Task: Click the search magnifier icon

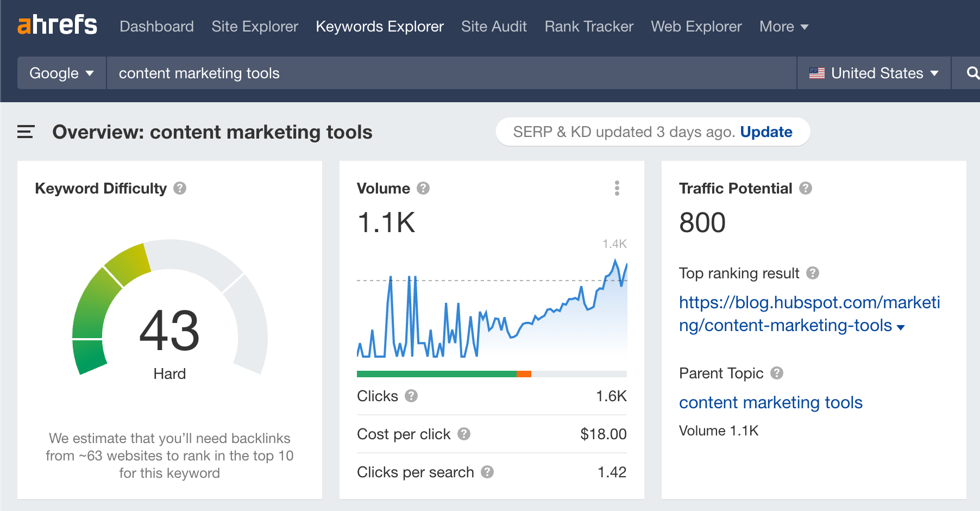Action: [972, 73]
